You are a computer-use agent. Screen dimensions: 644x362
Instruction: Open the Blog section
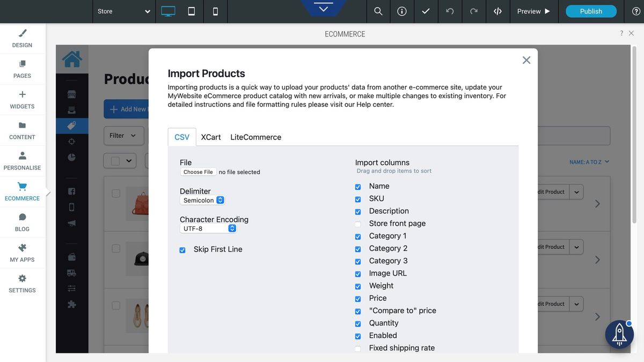(x=22, y=222)
